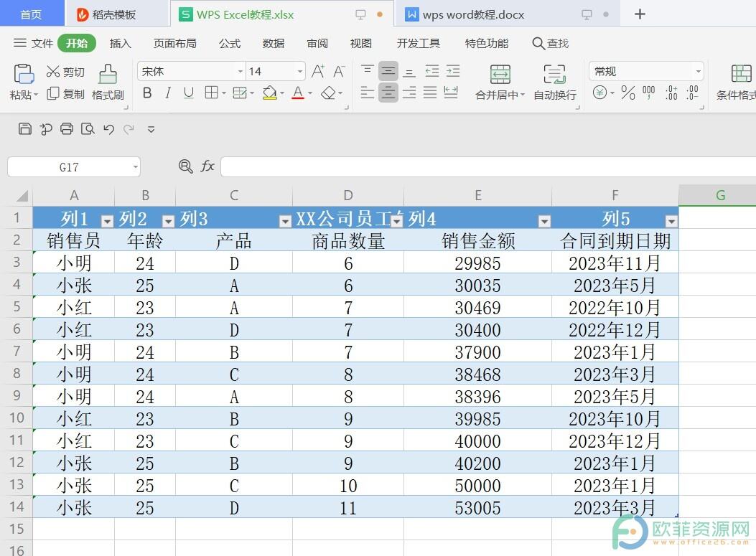756x556 pixels.
Task: Open filter dropdown for 列3
Action: 286,221
